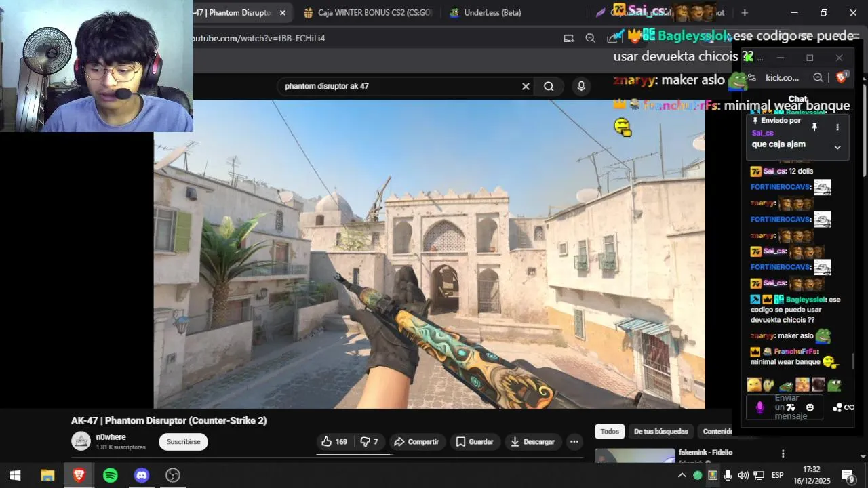
Task: Play or pause the AK-47 video
Action: (x=429, y=254)
